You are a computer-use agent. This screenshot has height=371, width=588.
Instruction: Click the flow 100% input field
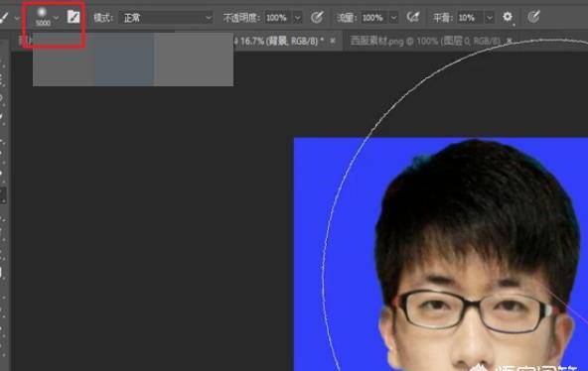(374, 18)
